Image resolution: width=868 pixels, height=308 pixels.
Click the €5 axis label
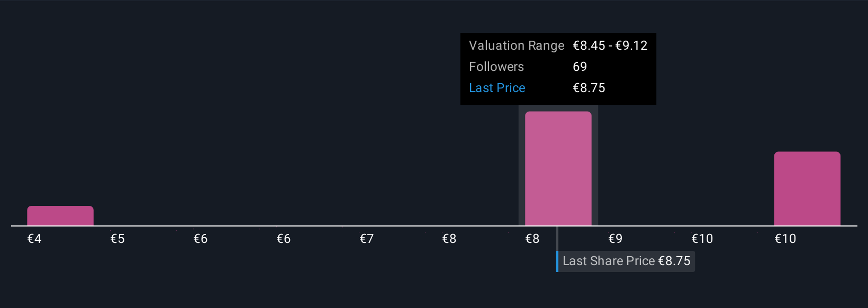[117, 239]
